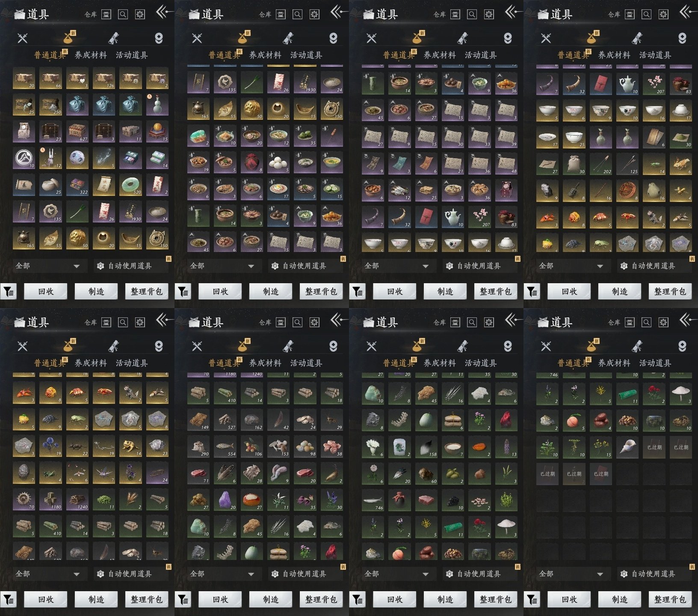Switch to 养成材料 tab in top-right panel
Image resolution: width=698 pixels, height=616 pixels.
(614, 55)
